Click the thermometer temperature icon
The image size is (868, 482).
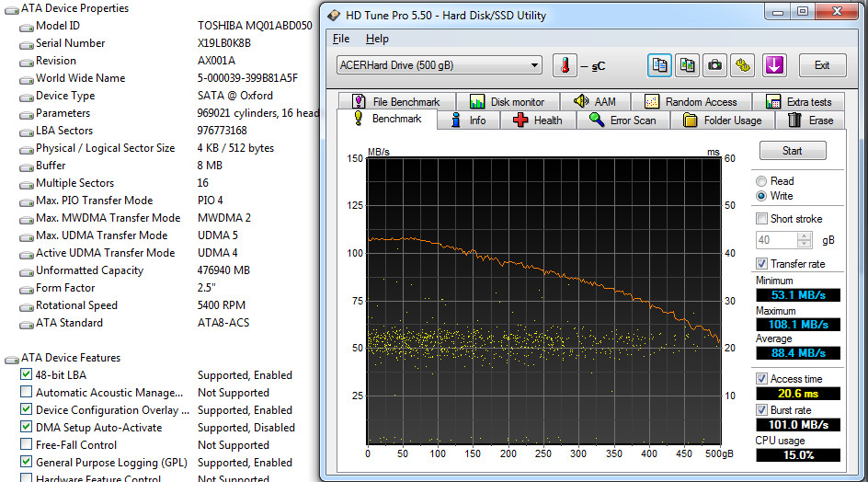564,65
